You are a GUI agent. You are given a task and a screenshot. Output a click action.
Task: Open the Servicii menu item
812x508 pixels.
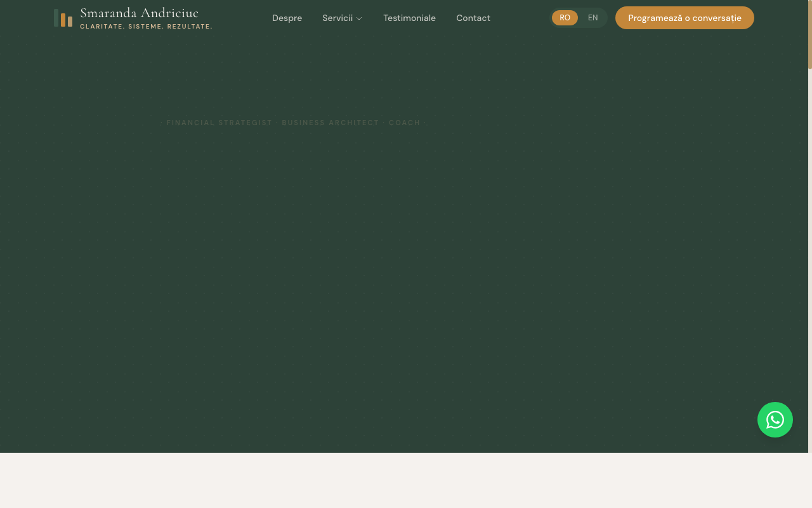pos(337,18)
